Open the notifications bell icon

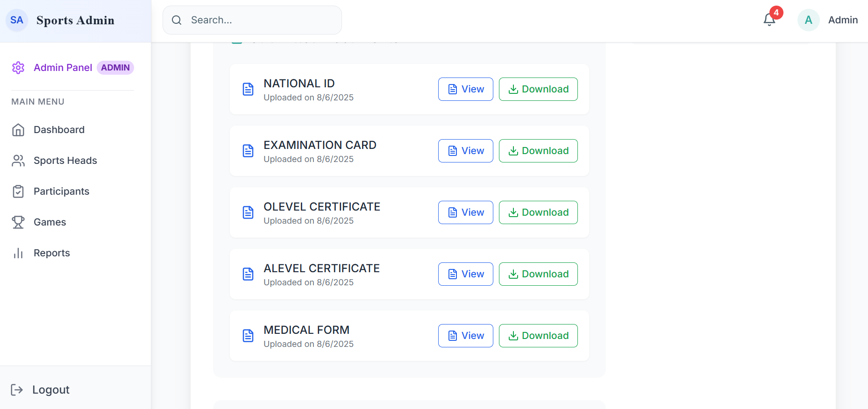[769, 20]
